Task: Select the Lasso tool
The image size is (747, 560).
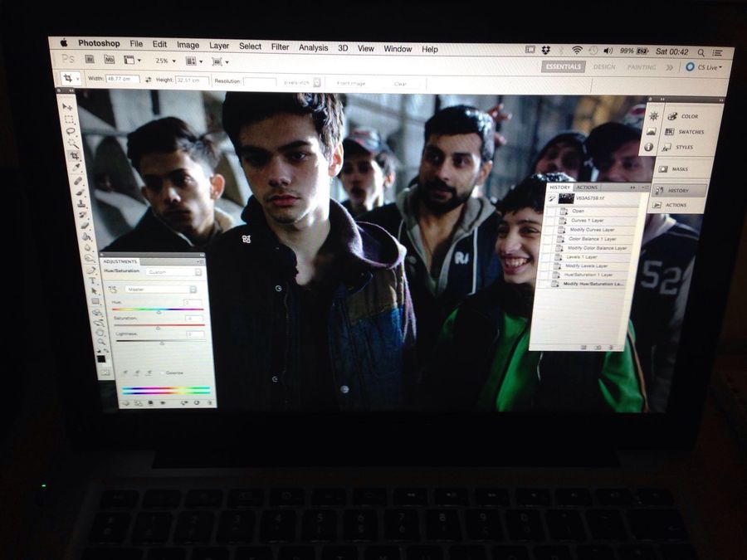Action: point(71,131)
